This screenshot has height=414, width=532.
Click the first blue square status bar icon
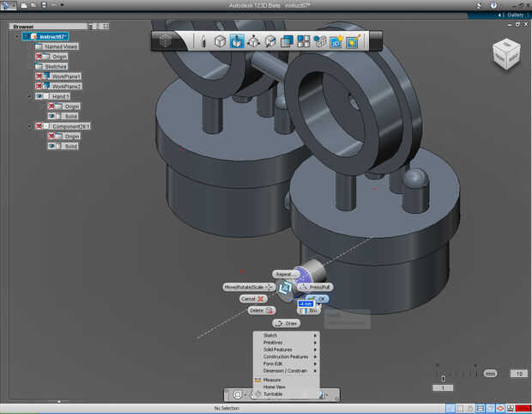tap(450, 408)
